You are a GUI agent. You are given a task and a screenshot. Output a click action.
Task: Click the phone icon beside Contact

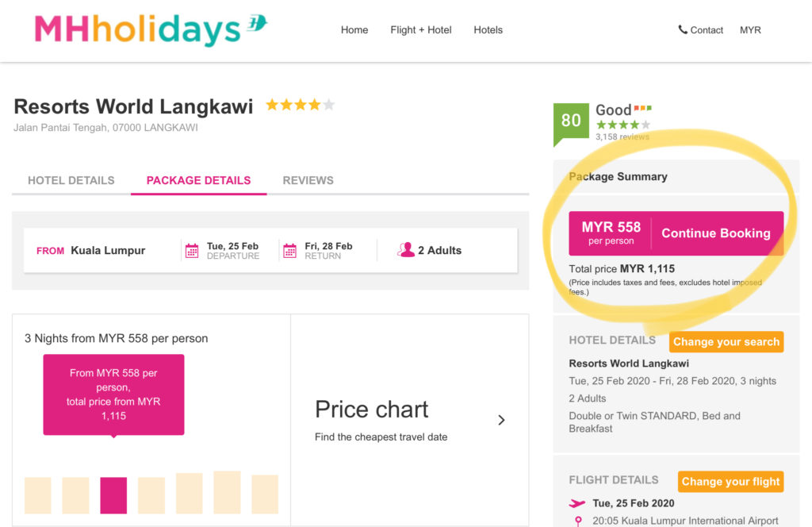[x=683, y=29]
